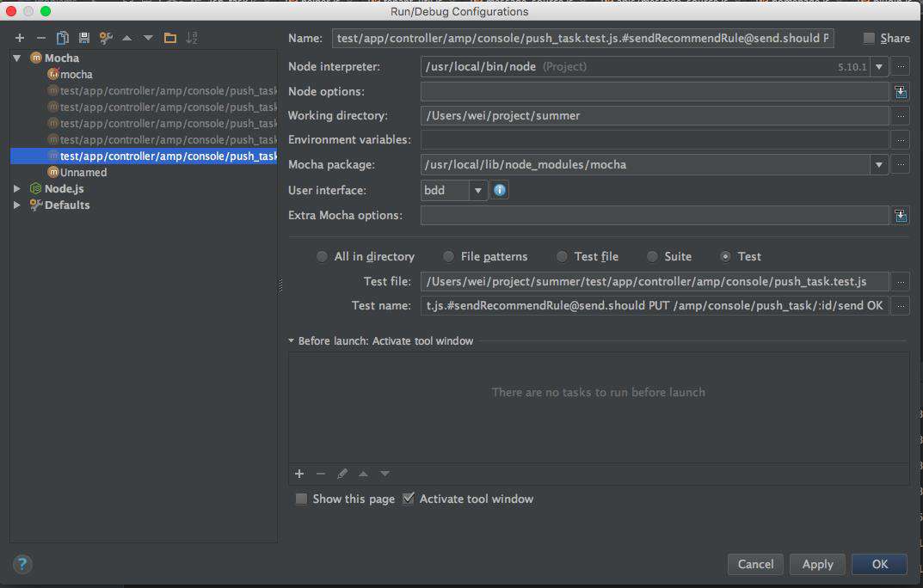The image size is (923, 588).
Task: Edit before launch task pencil icon
Action: [342, 474]
